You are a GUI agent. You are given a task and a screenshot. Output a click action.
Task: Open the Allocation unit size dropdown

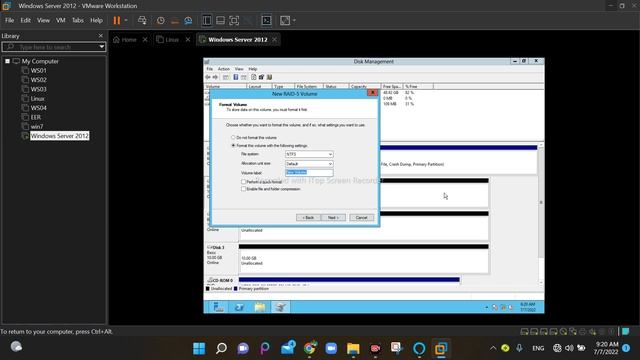(309, 164)
